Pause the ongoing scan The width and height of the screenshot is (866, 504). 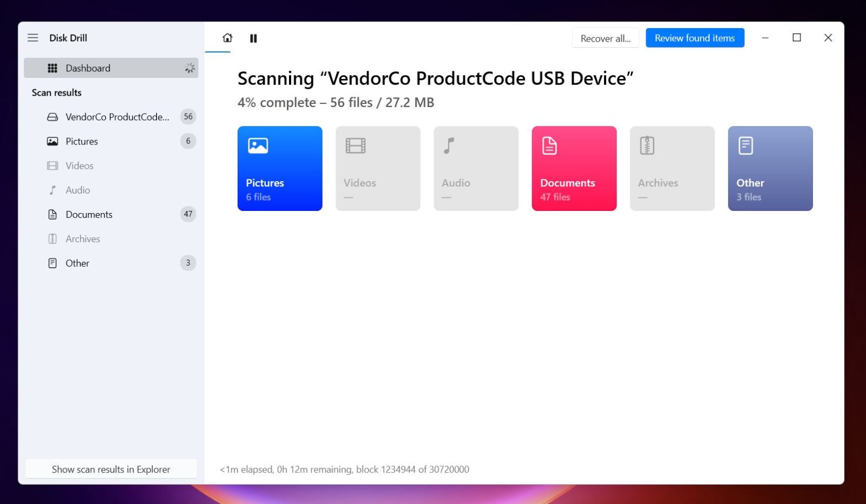[253, 38]
